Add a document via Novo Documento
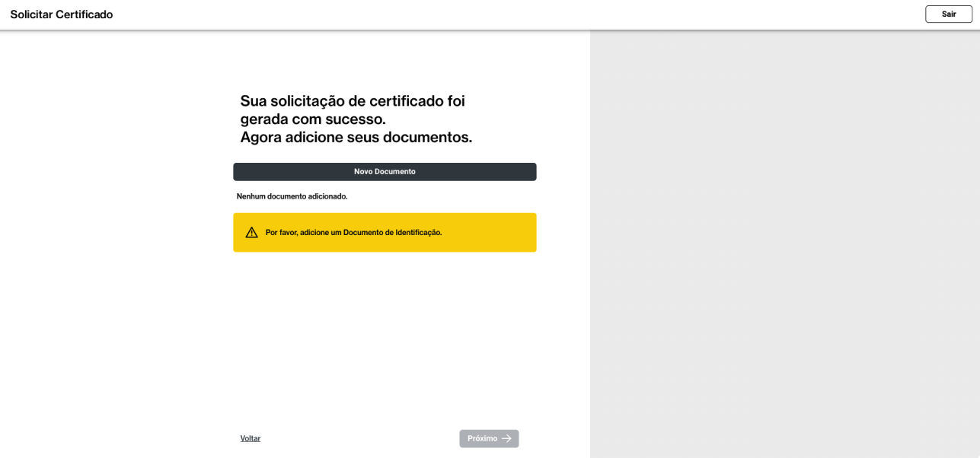The width and height of the screenshot is (980, 458). coord(385,172)
